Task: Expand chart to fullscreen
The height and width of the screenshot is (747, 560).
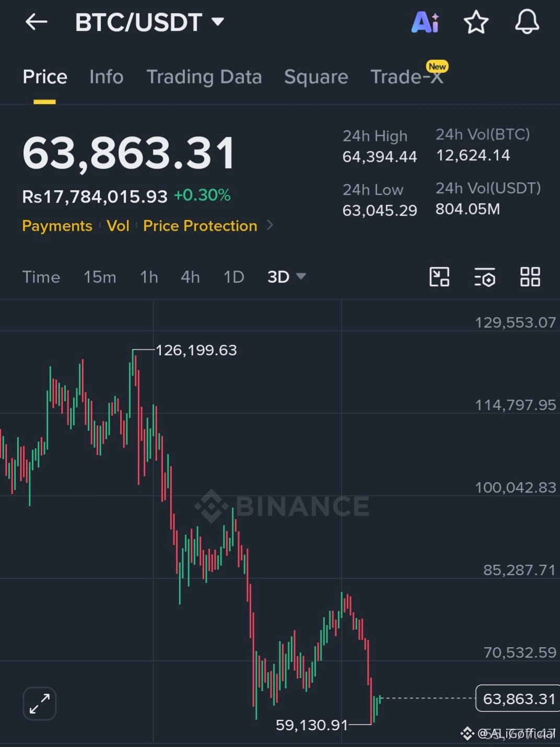Action: 40,703
